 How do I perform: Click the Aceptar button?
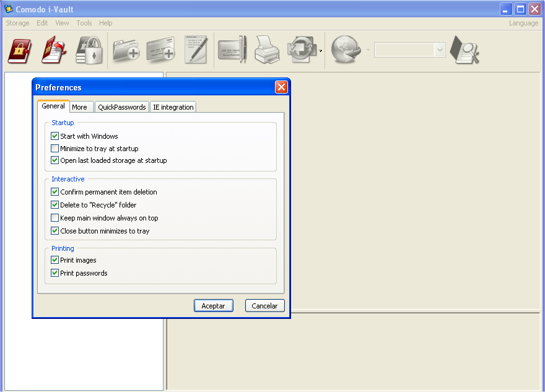(x=214, y=306)
